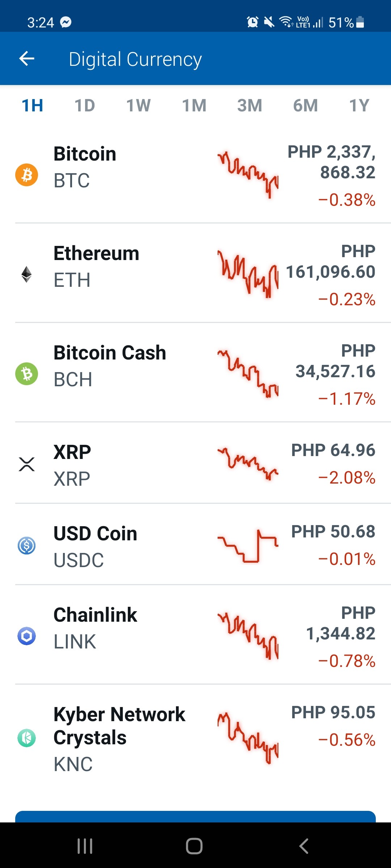Open Bitcoin price sparkline chart
The height and width of the screenshot is (868, 391).
[248, 175]
